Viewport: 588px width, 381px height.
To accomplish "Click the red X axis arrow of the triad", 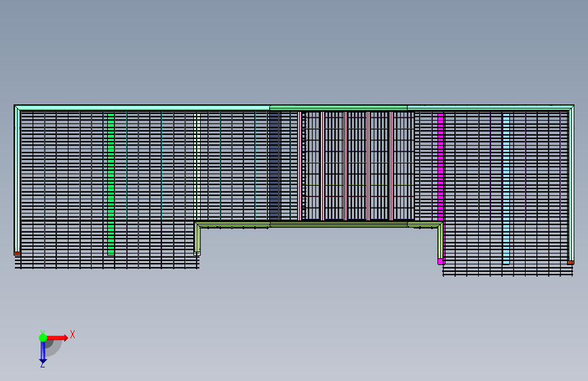I will click(57, 338).
